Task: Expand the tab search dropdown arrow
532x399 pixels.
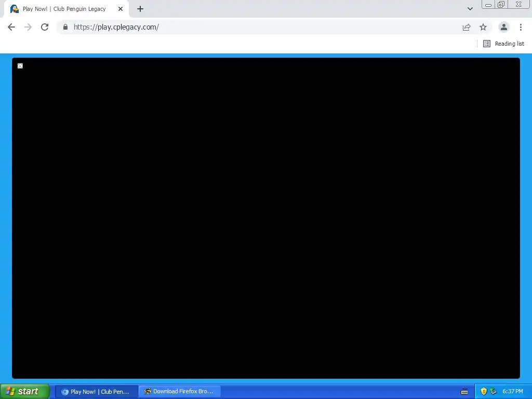Action: pyautogui.click(x=470, y=9)
